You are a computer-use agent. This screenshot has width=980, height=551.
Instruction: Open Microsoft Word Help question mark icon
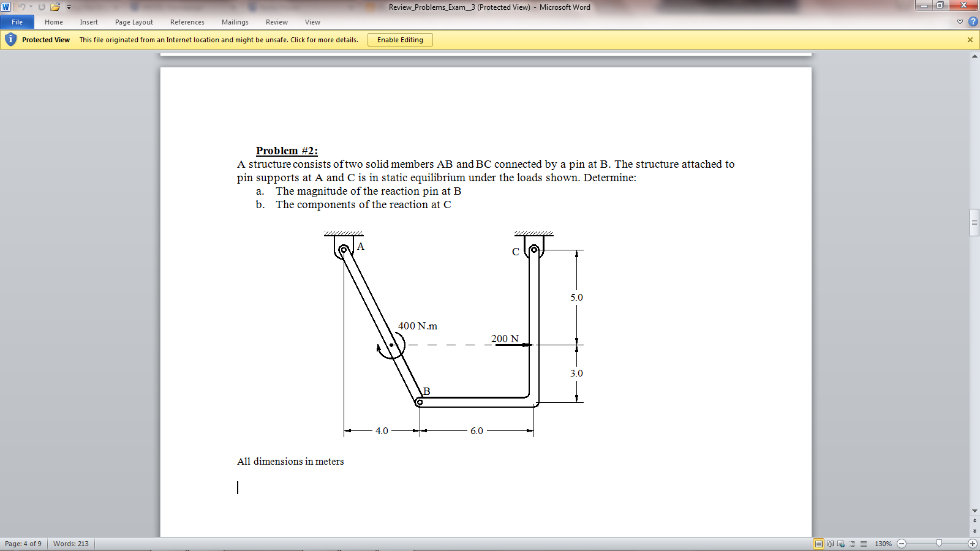973,21
